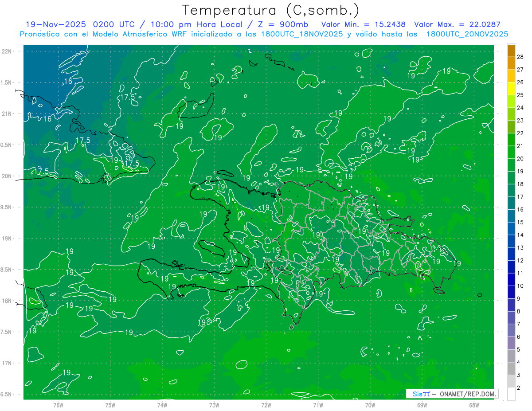Click the color legend tick label "2"
The image size is (532, 411).
point(519,388)
